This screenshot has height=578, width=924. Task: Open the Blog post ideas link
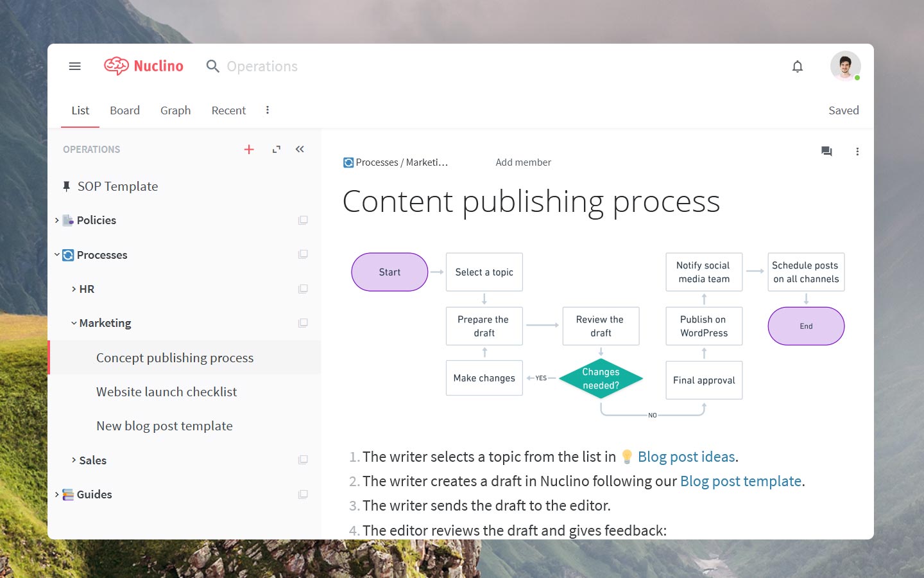click(686, 457)
